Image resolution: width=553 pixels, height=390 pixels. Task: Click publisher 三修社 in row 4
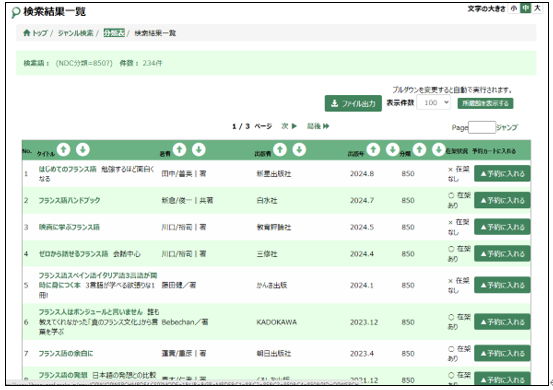(x=267, y=254)
